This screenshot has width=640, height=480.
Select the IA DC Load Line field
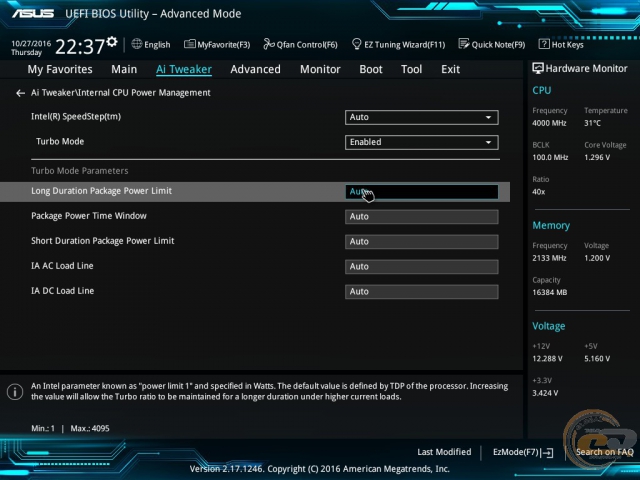[x=421, y=292]
